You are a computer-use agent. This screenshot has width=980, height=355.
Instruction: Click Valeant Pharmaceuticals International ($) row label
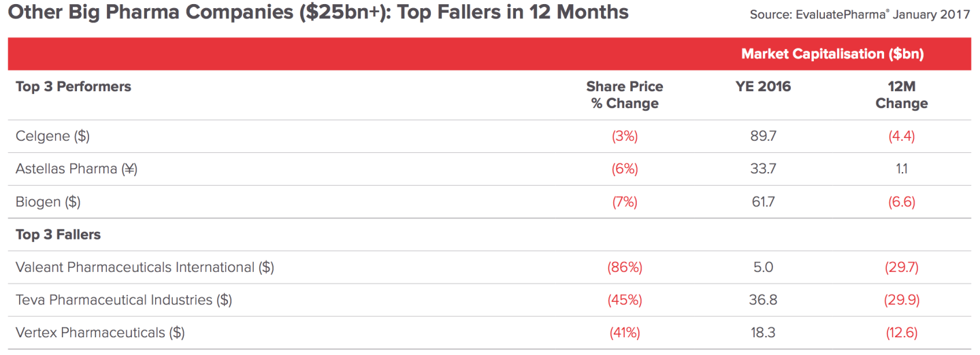click(x=144, y=267)
